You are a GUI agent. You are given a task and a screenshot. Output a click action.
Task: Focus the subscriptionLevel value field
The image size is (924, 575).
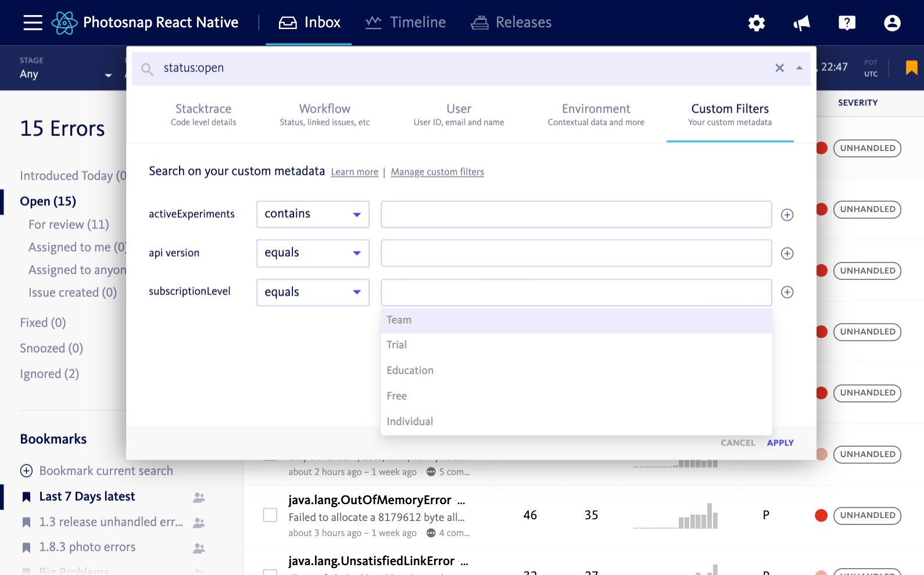(576, 292)
